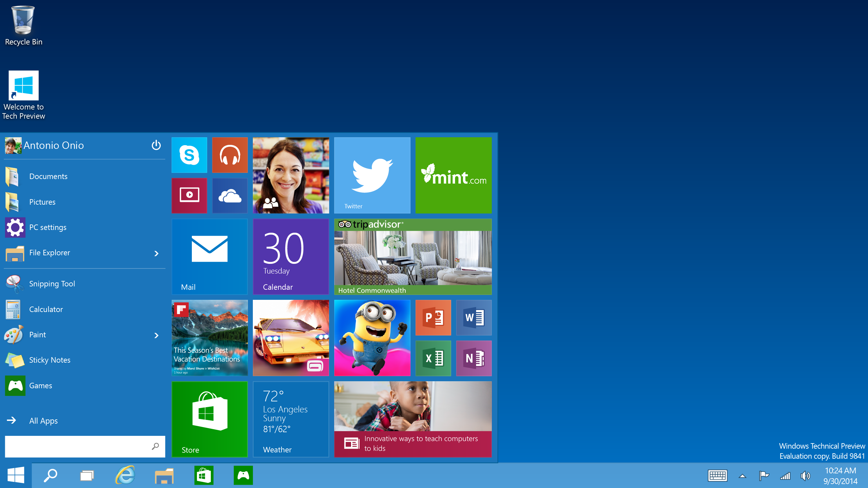This screenshot has height=488, width=868.
Task: Click the search input field
Action: (84, 446)
